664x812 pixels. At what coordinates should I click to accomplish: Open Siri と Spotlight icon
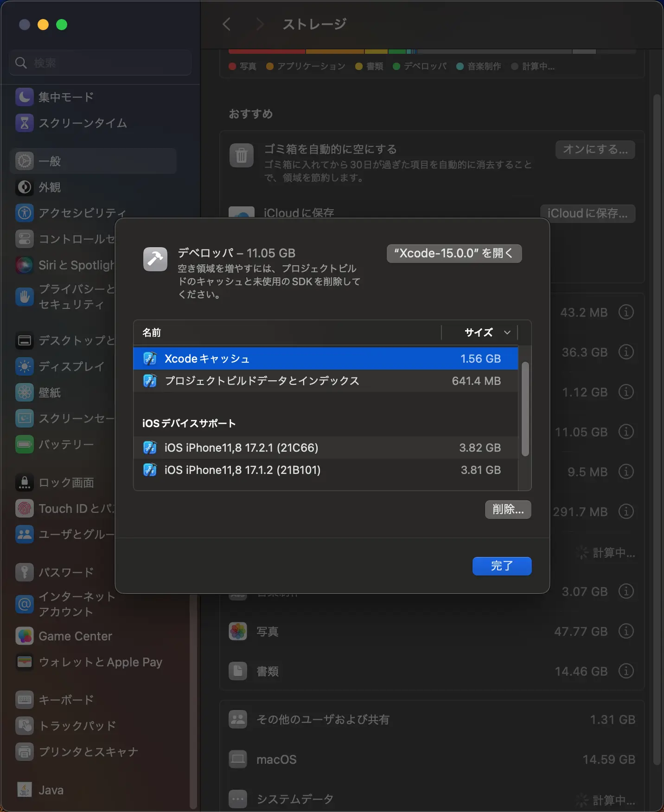tap(25, 265)
